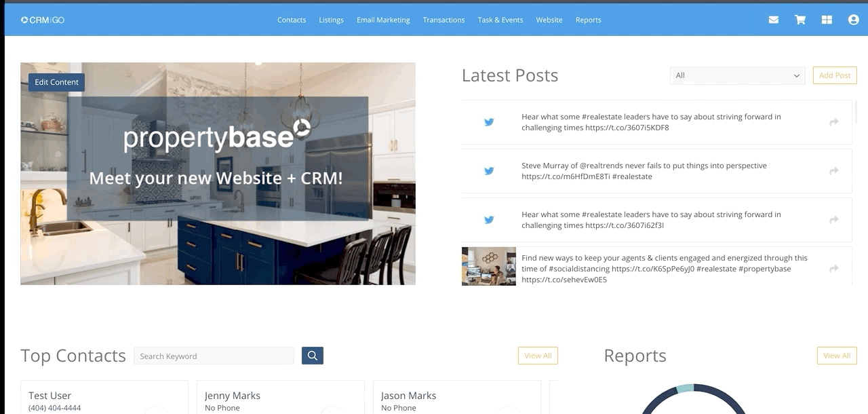This screenshot has width=868, height=414.
Task: Click the Reports section heading
Action: pyautogui.click(x=635, y=356)
